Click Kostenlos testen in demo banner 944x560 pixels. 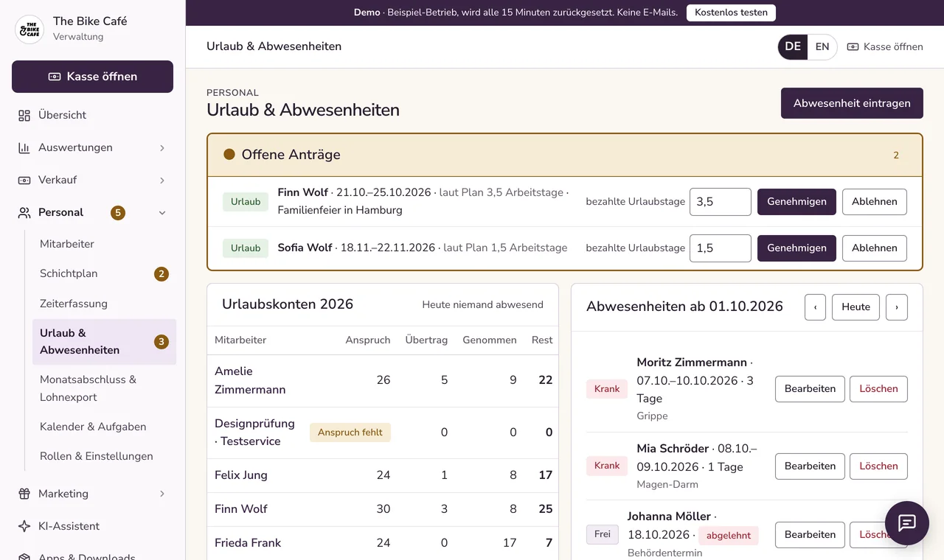(x=731, y=13)
